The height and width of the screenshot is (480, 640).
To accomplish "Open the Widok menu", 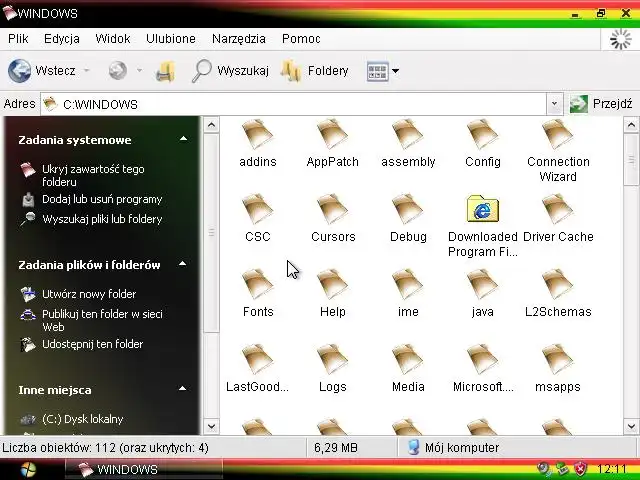I will 113,39.
